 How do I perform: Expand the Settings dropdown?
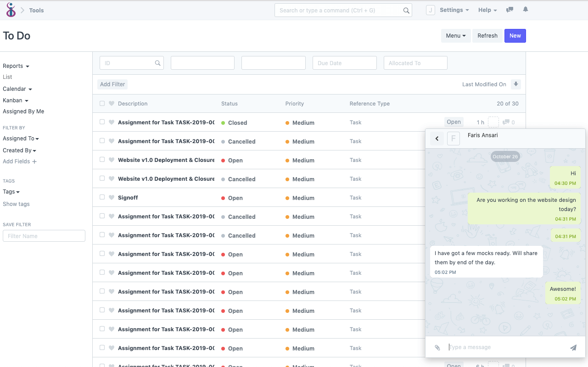tap(454, 10)
